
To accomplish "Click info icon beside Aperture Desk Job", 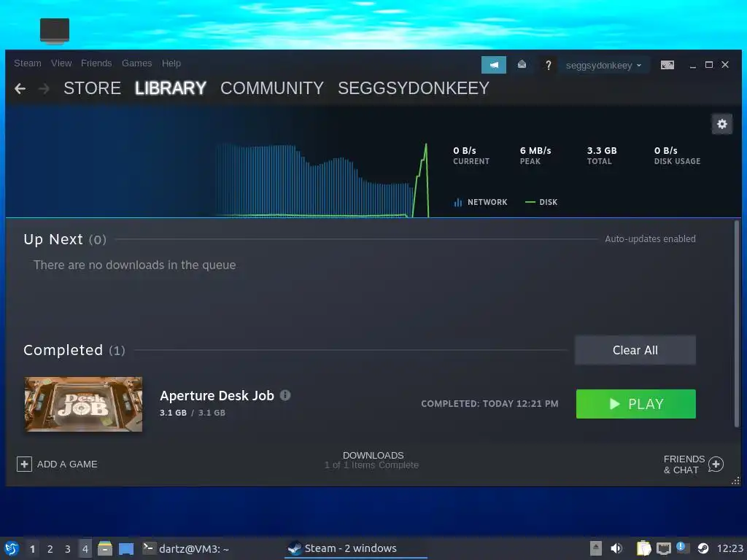I will tap(285, 395).
